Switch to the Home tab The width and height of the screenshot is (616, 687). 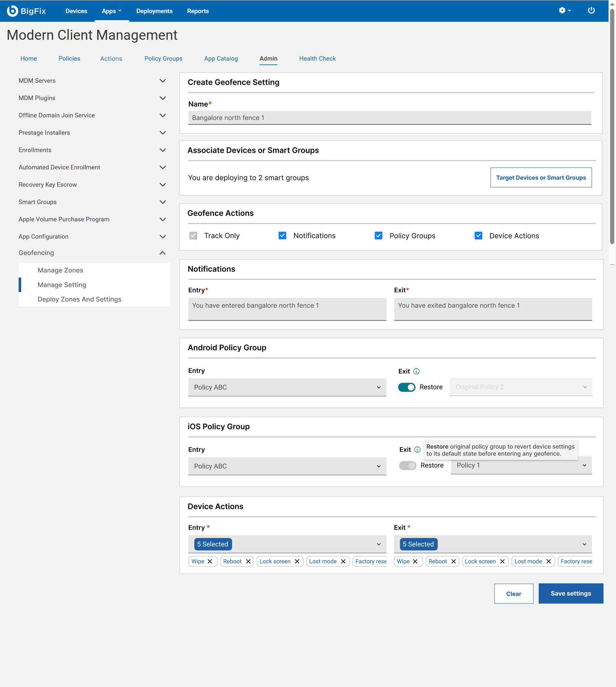pos(29,58)
